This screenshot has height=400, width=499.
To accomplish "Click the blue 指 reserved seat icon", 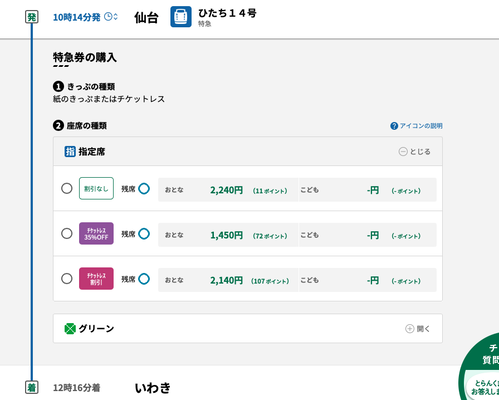I will tap(70, 152).
